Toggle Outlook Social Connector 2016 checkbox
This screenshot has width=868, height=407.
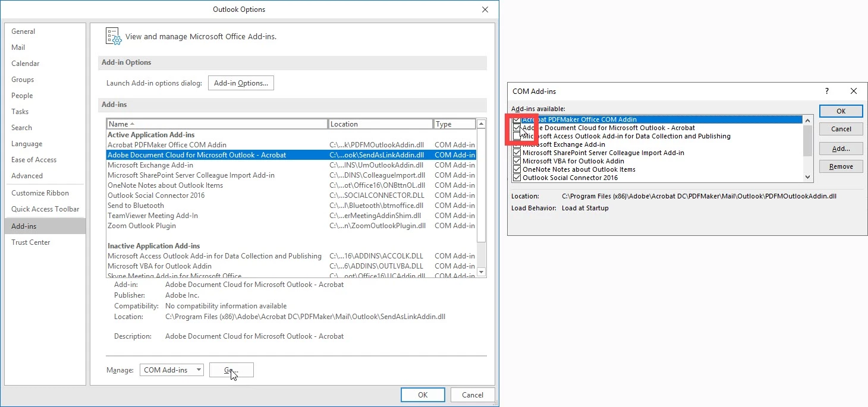click(517, 178)
